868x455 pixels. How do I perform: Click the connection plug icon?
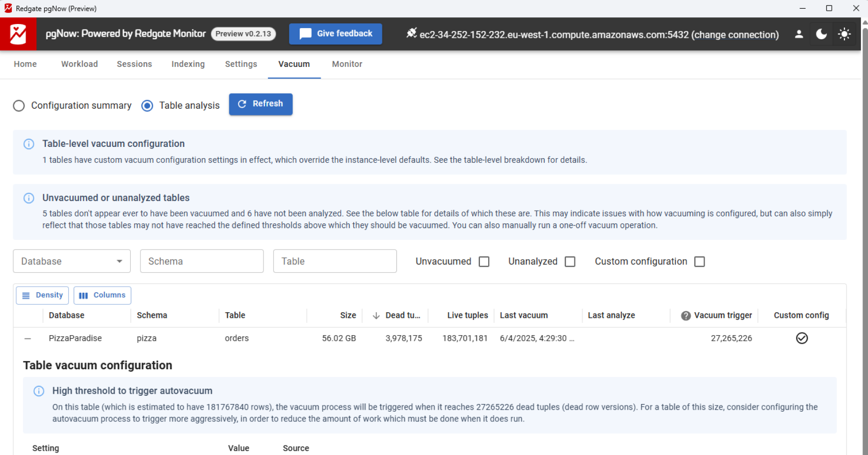click(412, 33)
